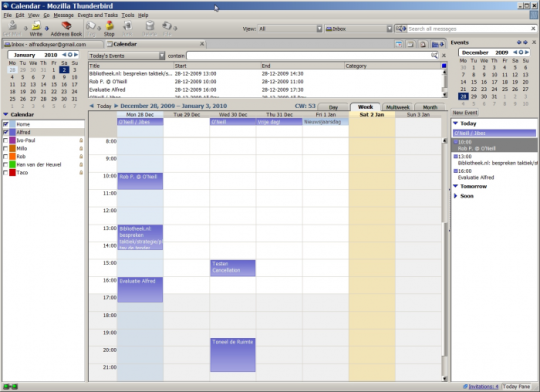Go to the previous month in January mini calendar
The image size is (540, 392).
coord(64,55)
